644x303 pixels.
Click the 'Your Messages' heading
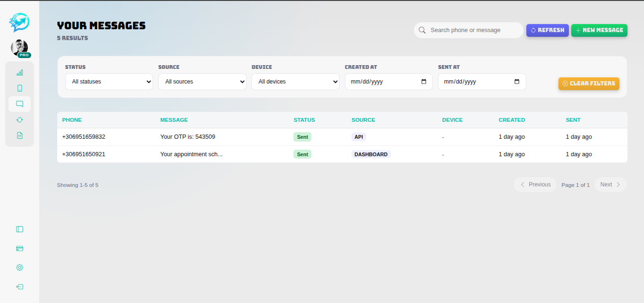point(101,25)
